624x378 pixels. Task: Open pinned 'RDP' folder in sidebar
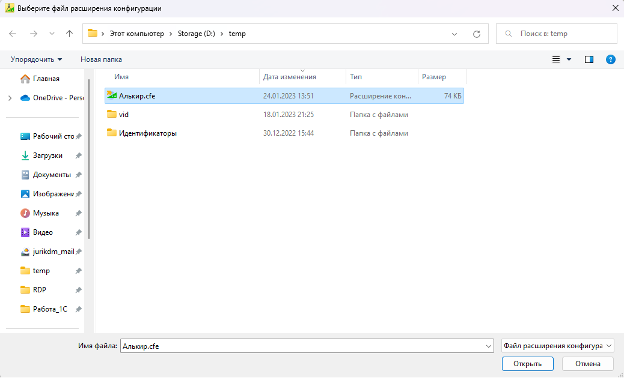[33, 290]
